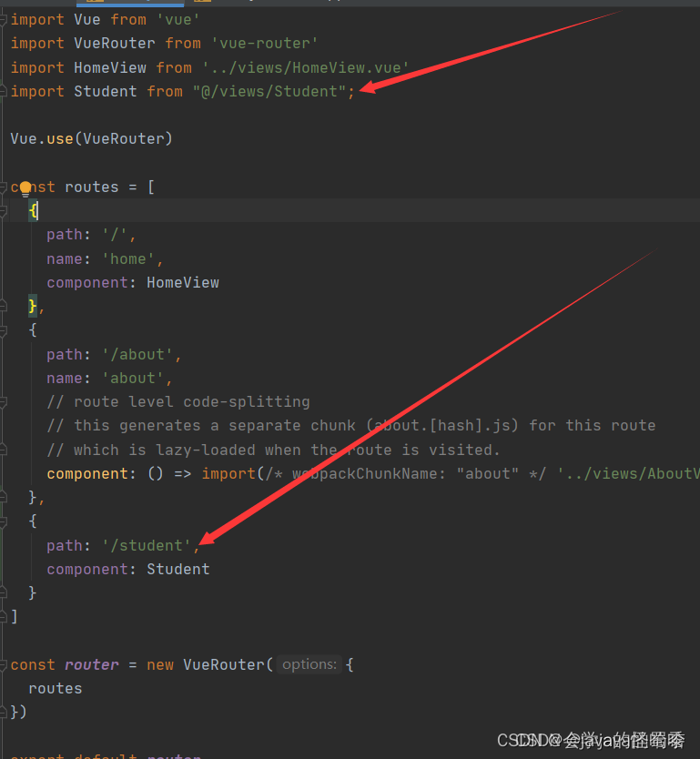Screen dimensions: 700x759
Task: Click the 'Vue.use(VueRouter)' statement
Action: click(92, 139)
